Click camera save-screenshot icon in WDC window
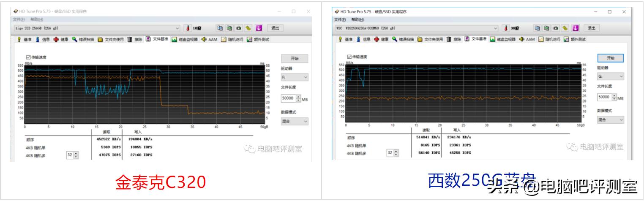This screenshot has height=201, width=644. pos(556,28)
